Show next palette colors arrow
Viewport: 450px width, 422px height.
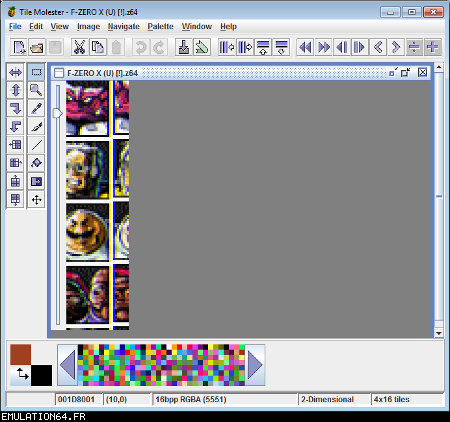coord(255,365)
